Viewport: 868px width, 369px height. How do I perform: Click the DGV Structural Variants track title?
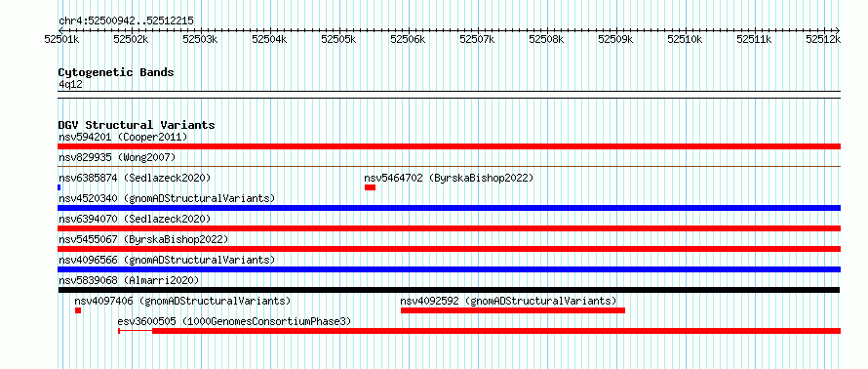[137, 125]
